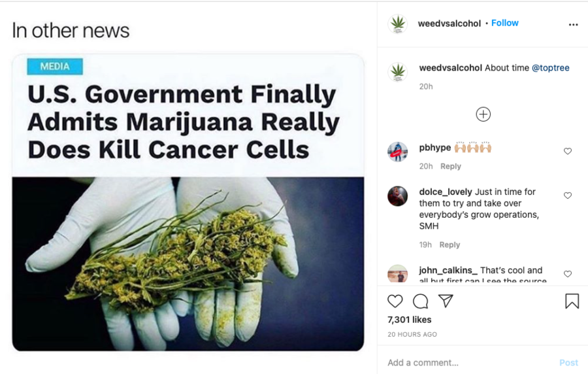Open the @toptree mention link
The height and width of the screenshot is (374, 588).
(x=551, y=68)
